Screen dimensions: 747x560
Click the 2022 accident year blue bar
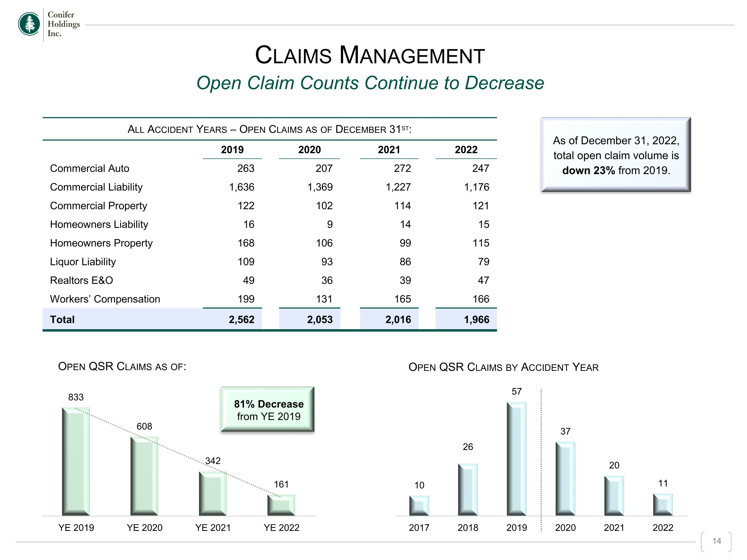663,505
